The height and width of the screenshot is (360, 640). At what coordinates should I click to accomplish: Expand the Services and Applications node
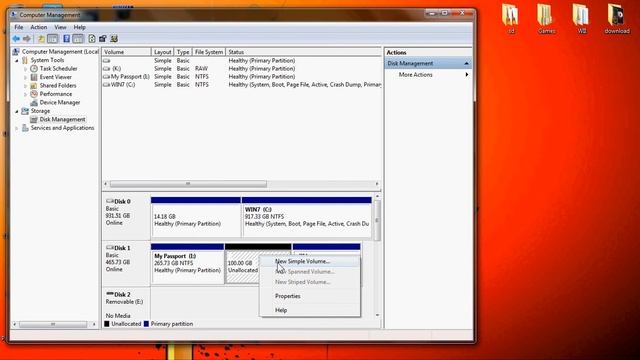tap(17, 128)
